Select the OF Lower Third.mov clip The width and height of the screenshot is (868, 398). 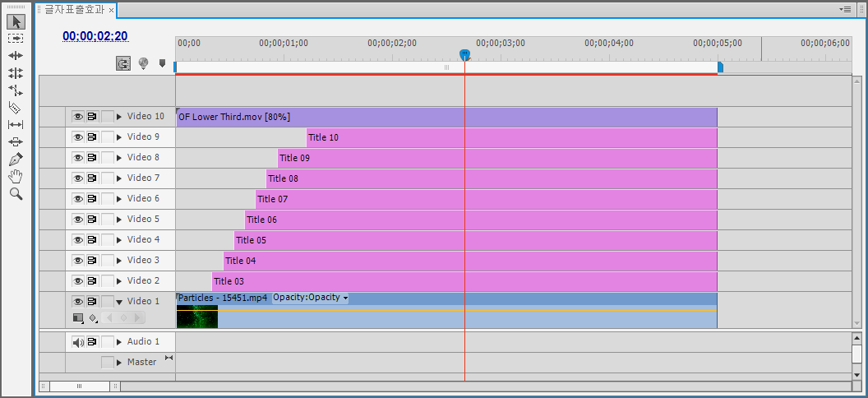click(x=446, y=117)
